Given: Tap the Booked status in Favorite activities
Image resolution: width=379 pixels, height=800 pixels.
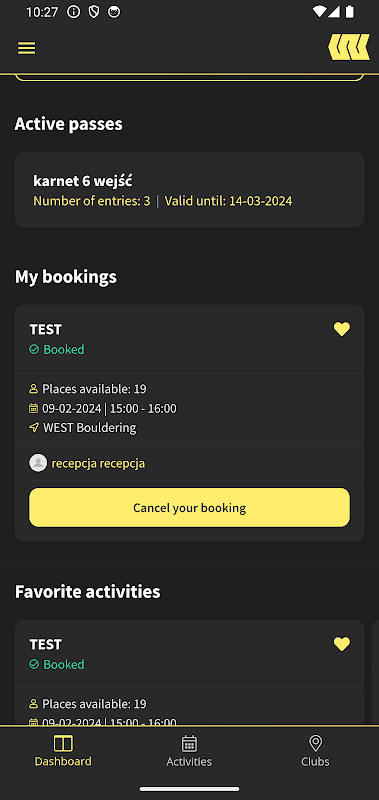Looking at the screenshot, I should pos(57,664).
